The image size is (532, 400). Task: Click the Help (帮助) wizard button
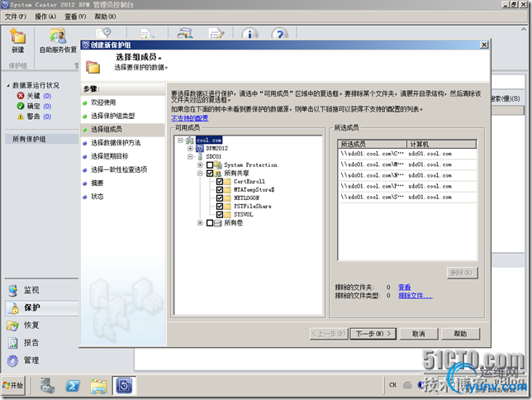tap(460, 334)
